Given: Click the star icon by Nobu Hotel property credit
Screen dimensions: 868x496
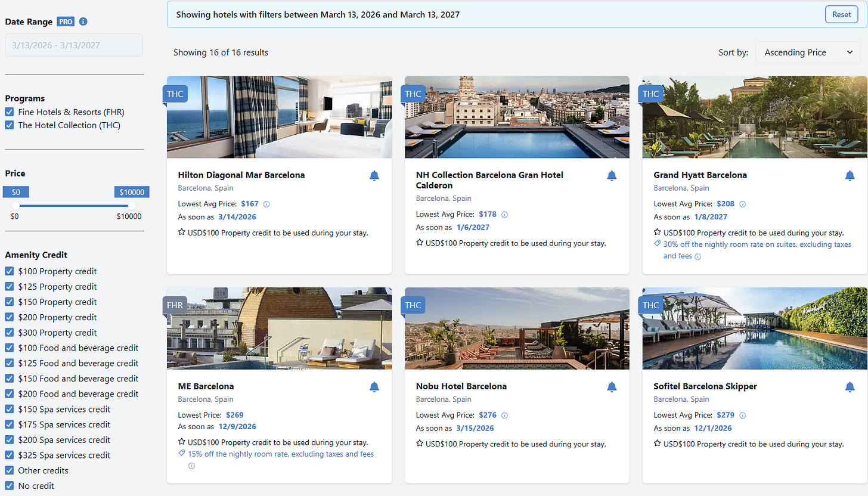Looking at the screenshot, I should click(x=420, y=444).
